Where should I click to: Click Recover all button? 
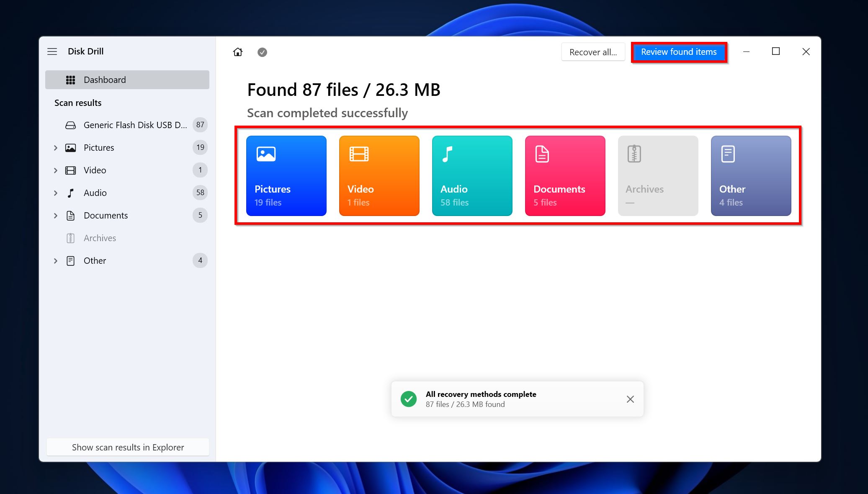(592, 51)
